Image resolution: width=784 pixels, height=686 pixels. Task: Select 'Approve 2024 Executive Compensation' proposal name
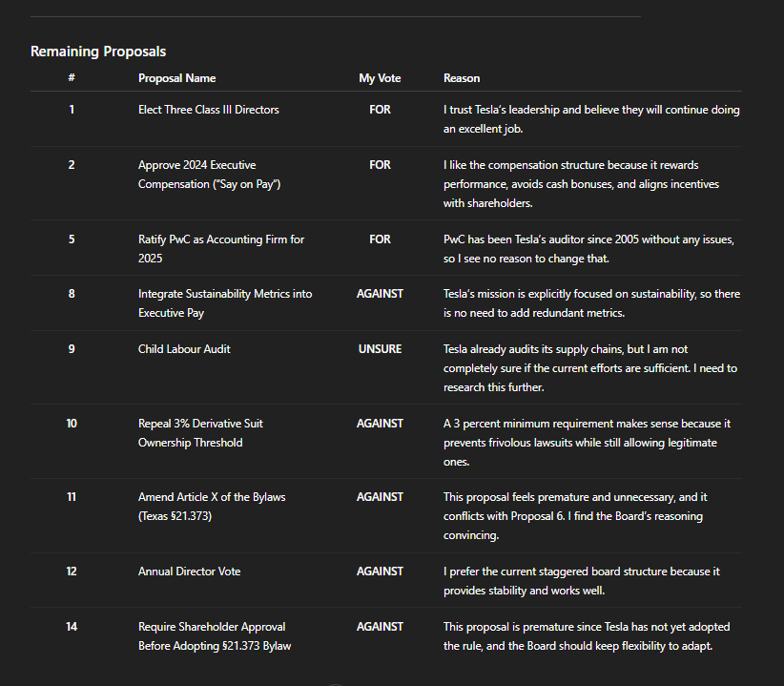(210, 175)
